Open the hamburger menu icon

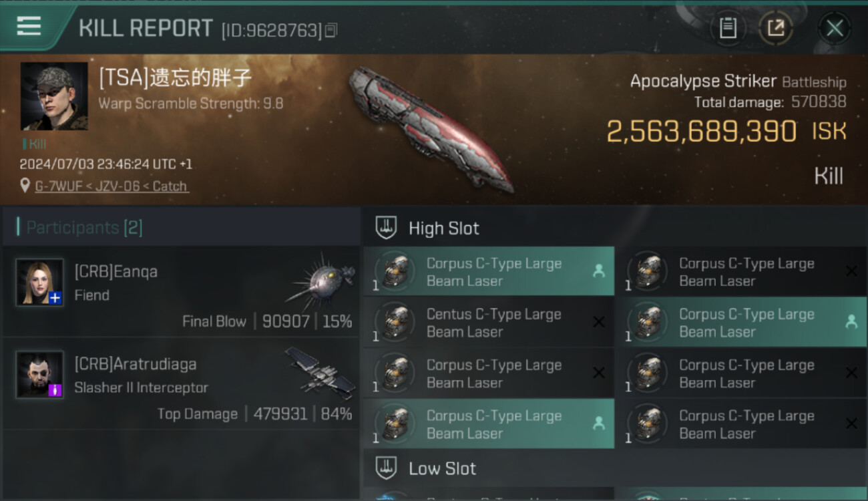click(29, 27)
